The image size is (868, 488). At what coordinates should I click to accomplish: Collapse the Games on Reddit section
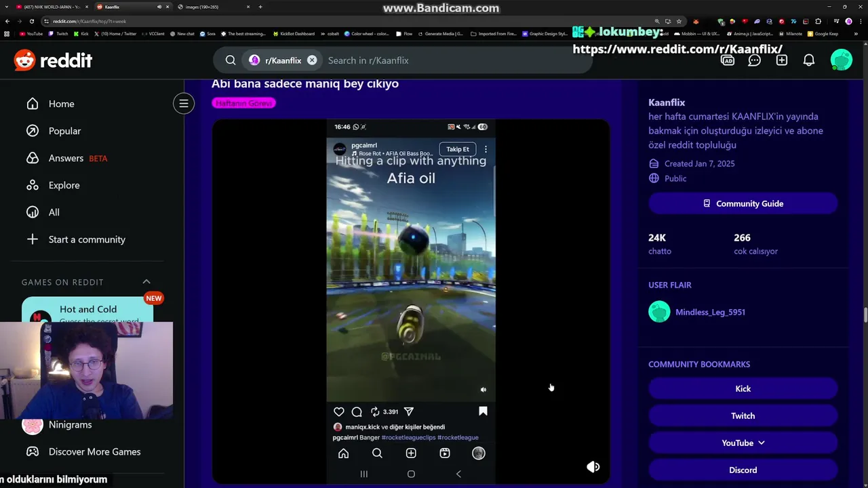(146, 282)
